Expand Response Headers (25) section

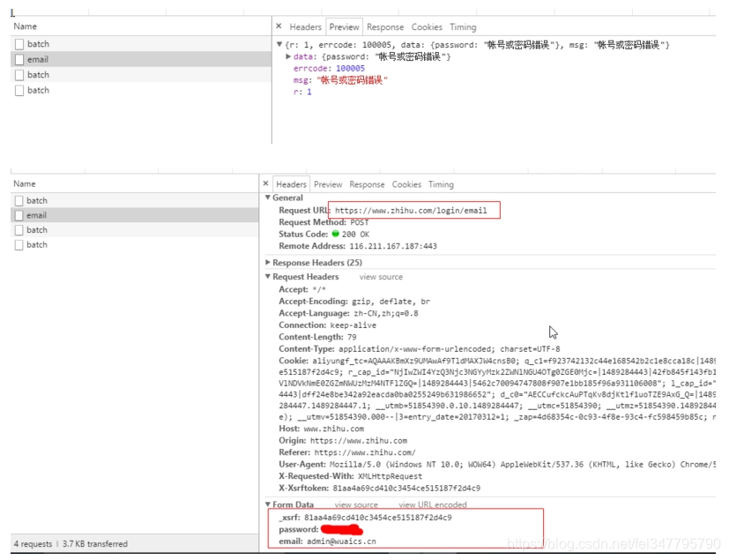click(268, 262)
